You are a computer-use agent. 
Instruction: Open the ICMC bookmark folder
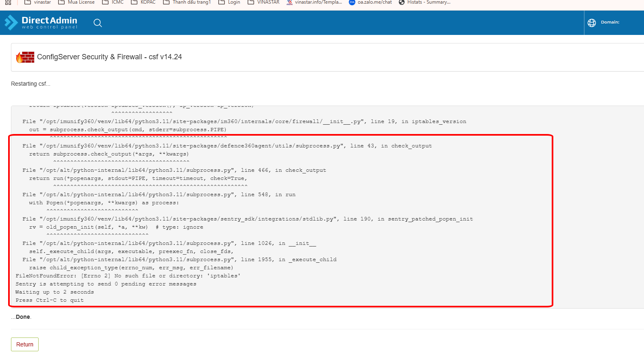[113, 2]
